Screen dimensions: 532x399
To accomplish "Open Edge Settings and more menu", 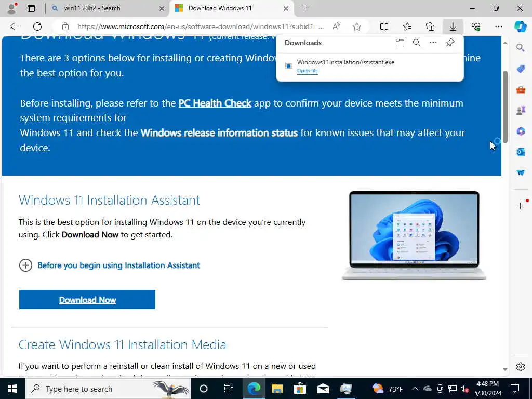I will coord(498,26).
